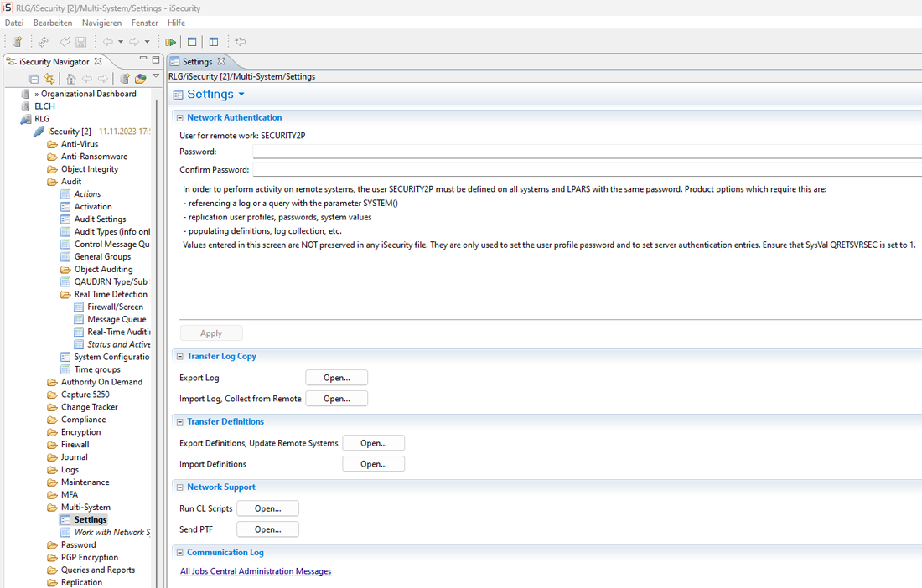
Task: Open the Time groups tree item
Action: 97,369
